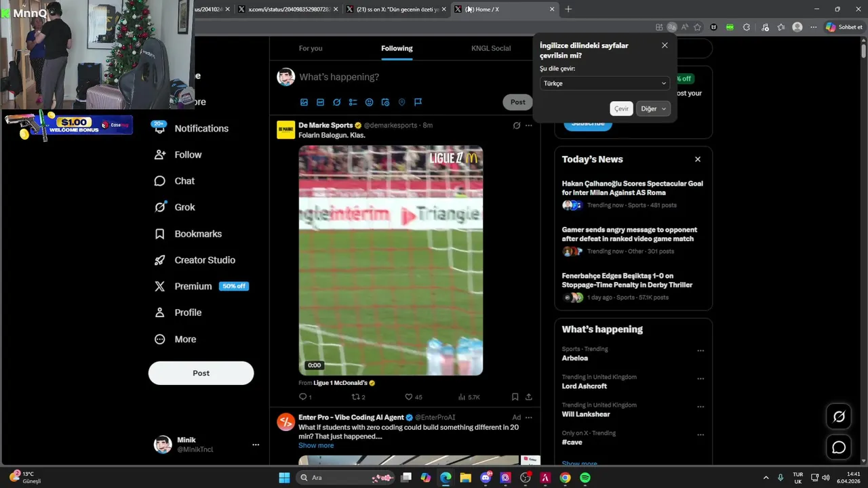Image resolution: width=868 pixels, height=488 pixels.
Task: Click the composer Post button
Action: pyautogui.click(x=518, y=102)
